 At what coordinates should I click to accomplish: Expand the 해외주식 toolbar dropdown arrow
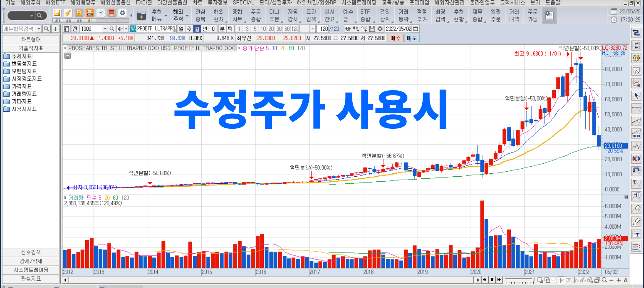pyautogui.click(x=187, y=15)
